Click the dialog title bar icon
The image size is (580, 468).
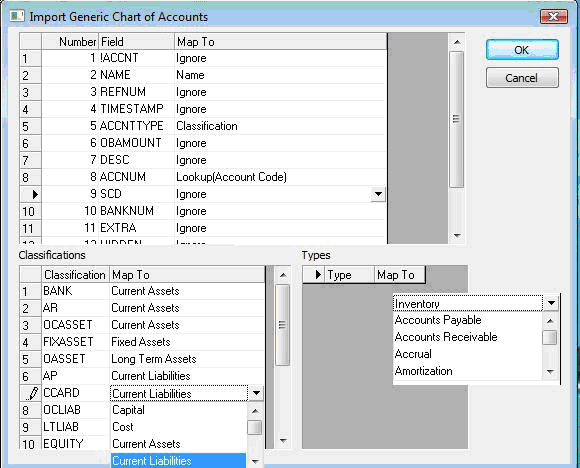[x=17, y=16]
